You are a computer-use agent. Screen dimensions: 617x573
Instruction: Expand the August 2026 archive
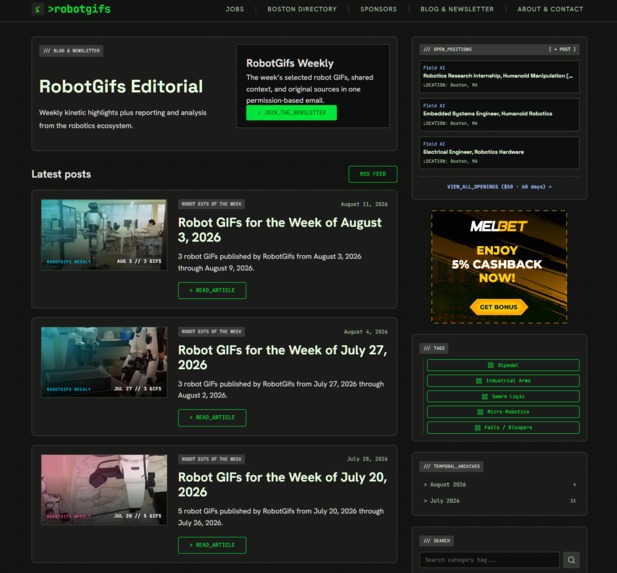point(499,484)
